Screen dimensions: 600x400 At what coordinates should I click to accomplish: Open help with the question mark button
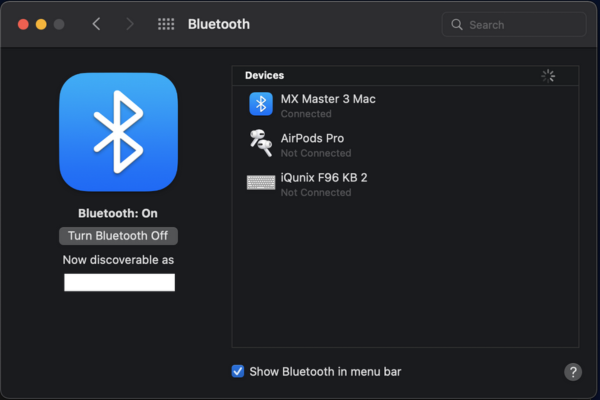[573, 372]
